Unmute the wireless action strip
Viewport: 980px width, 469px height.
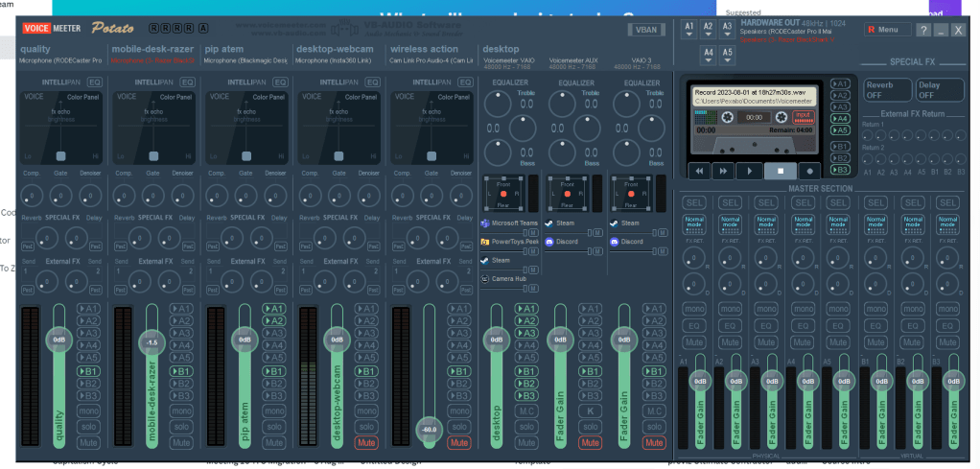point(458,443)
